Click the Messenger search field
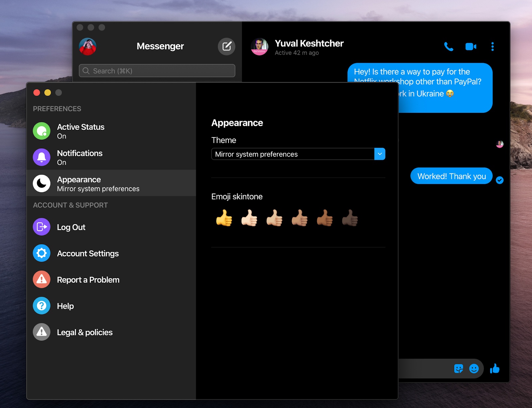This screenshot has width=532, height=408. tap(157, 71)
